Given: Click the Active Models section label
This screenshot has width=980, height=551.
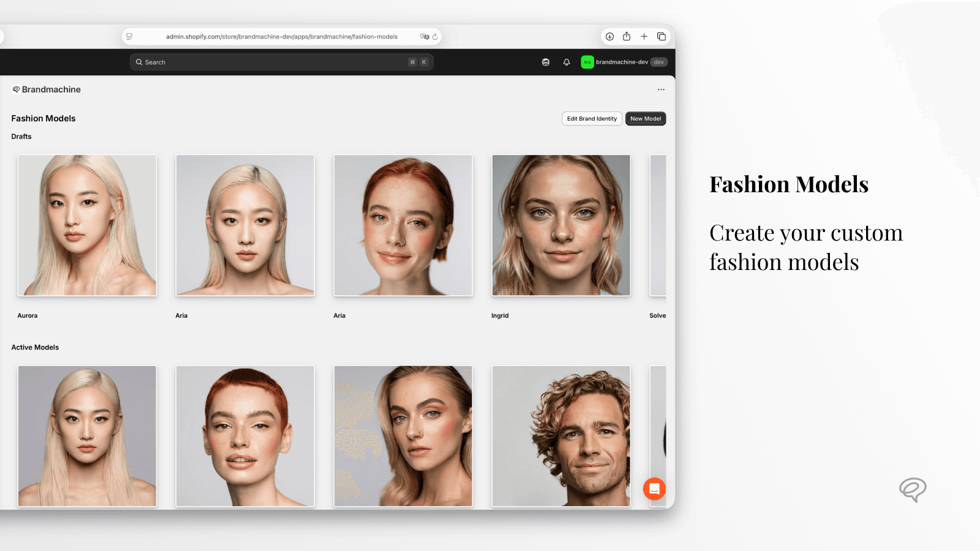Looking at the screenshot, I should click(35, 347).
